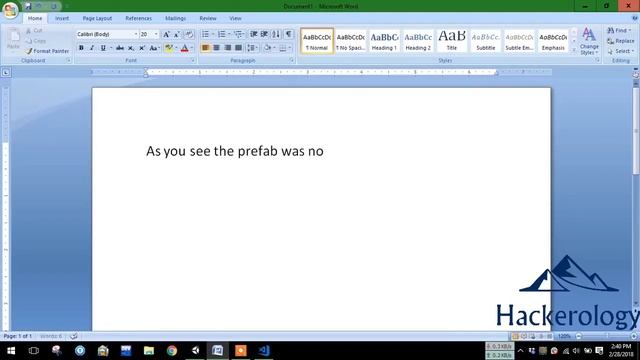Click Format Painter
Image resolution: width=640 pixels, height=360 pixels.
pos(47,51)
